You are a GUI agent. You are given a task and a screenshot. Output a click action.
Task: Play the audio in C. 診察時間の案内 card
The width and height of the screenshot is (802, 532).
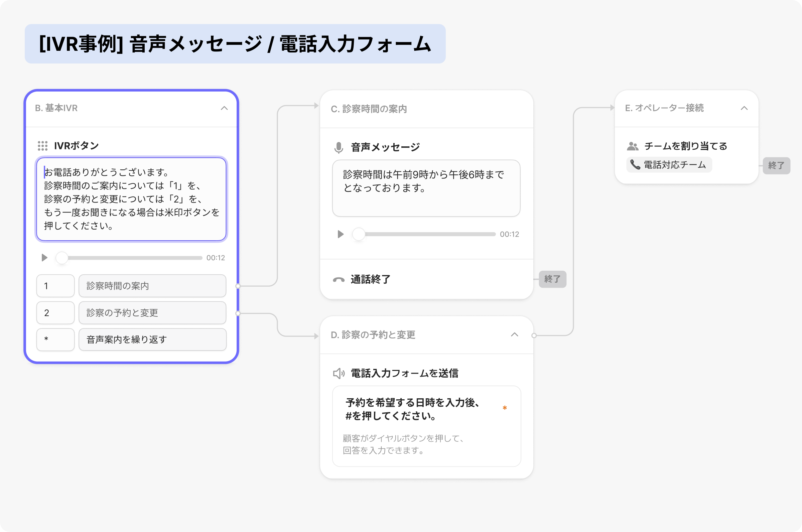point(341,234)
